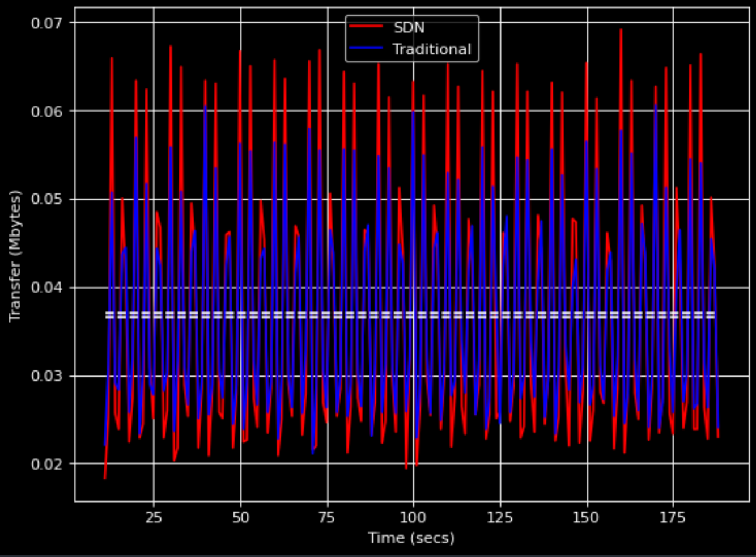
Task: Click the 50 x-axis tick label
Action: point(240,517)
